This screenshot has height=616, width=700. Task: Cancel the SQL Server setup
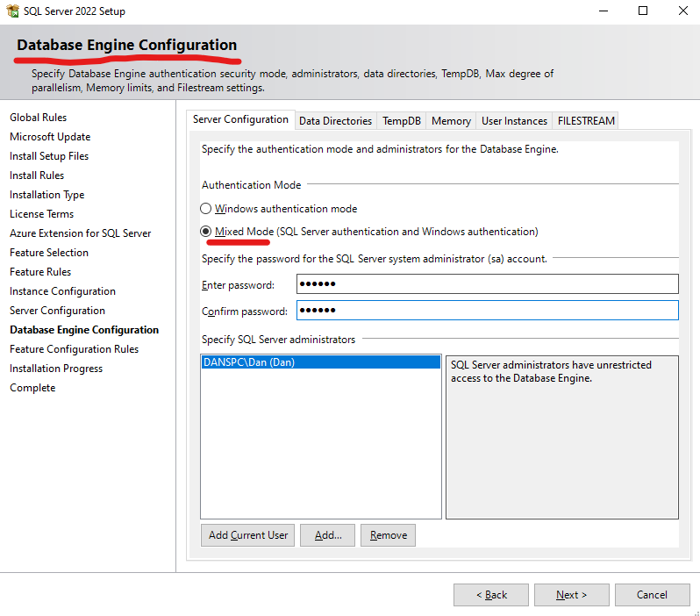652,595
